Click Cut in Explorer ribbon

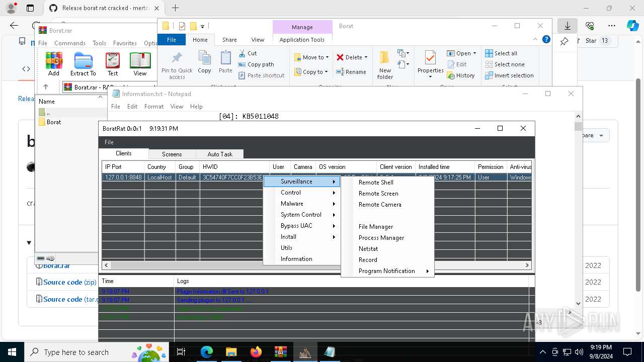tap(248, 53)
